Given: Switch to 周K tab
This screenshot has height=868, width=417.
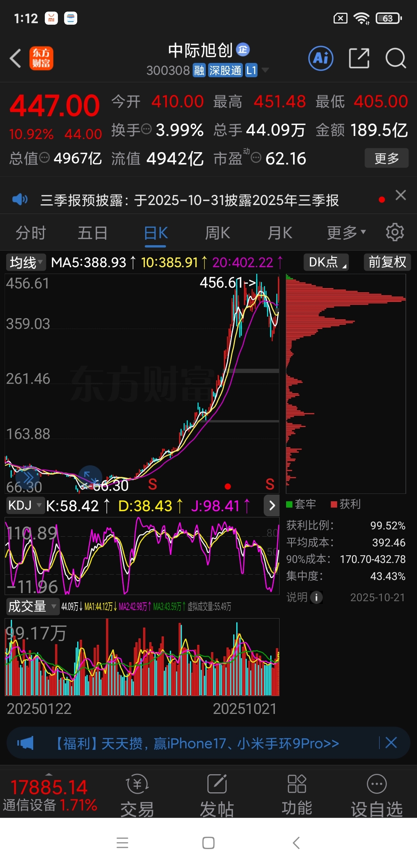Looking at the screenshot, I should coord(217,233).
